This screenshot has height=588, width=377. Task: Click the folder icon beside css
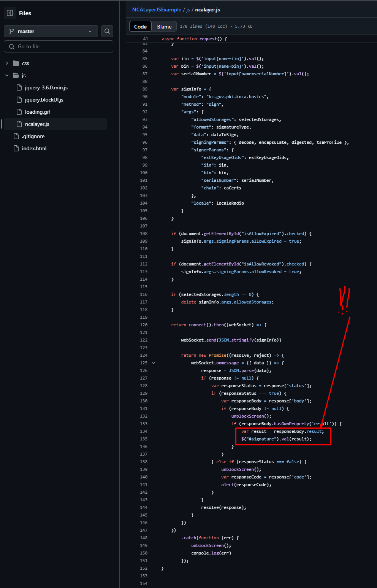coord(15,63)
